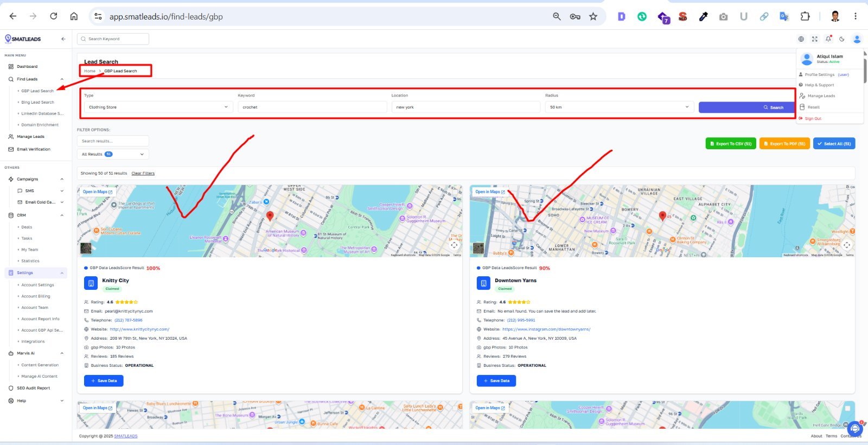
Task: Open the language globe icon in header
Action: (801, 39)
